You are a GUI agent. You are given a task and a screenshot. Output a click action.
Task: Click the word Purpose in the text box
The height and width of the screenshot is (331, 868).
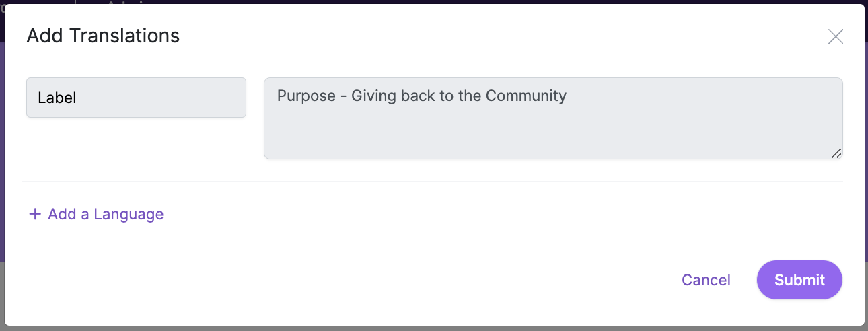click(306, 96)
